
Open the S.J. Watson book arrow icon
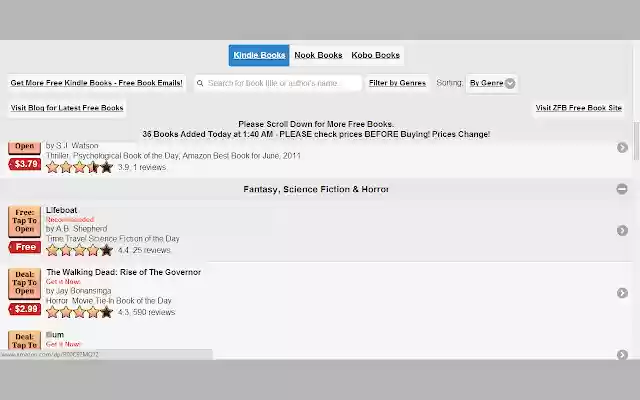(622, 147)
